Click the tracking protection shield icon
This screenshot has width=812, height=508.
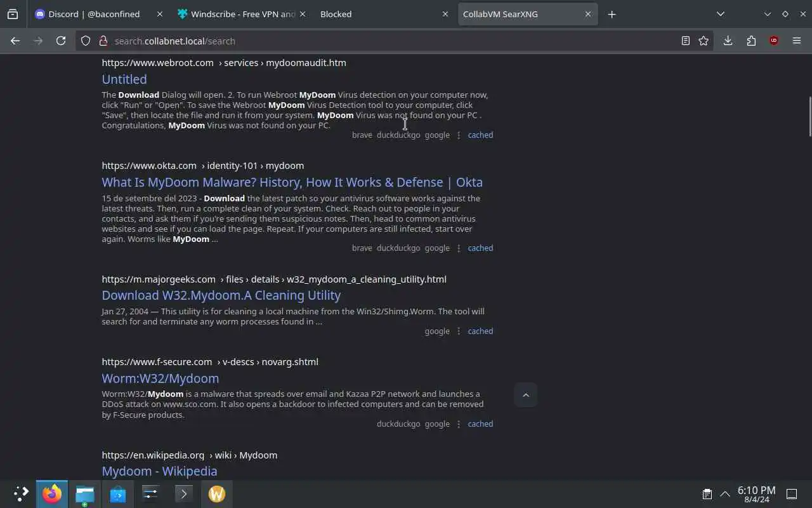coord(86,41)
